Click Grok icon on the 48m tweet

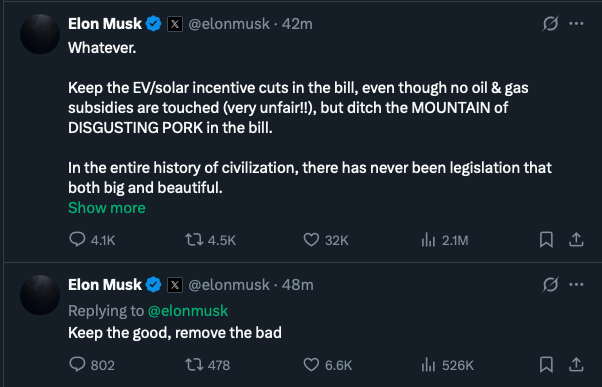[x=550, y=285]
